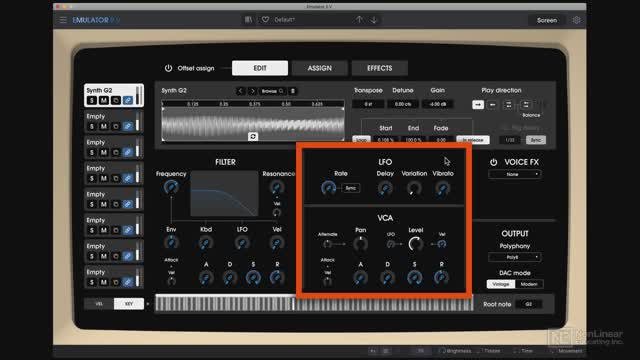Screen dimensions: 640x360
Task: Open the preset library browser icon
Action: tap(248, 20)
